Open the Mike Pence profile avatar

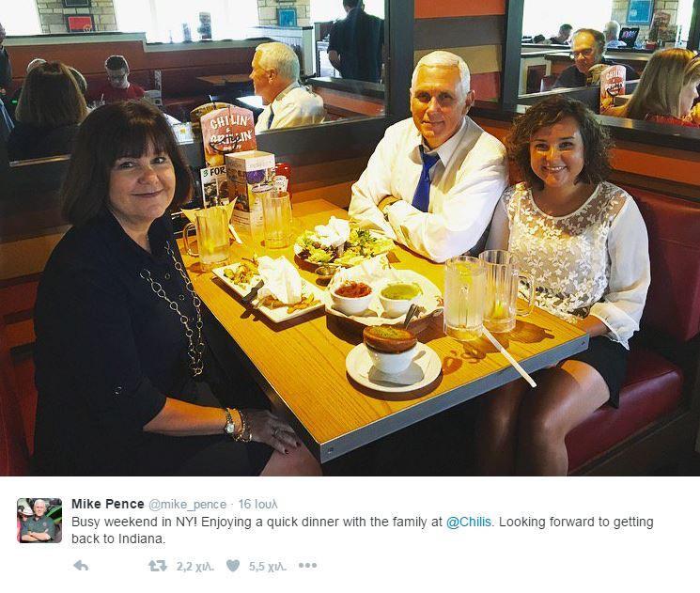pos(39,521)
